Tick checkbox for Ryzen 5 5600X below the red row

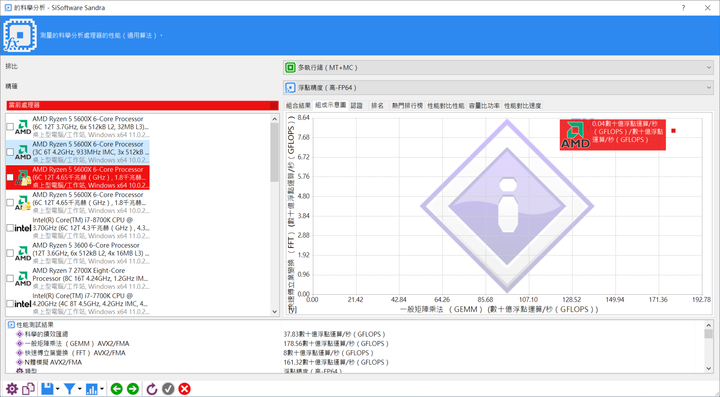pos(10,202)
